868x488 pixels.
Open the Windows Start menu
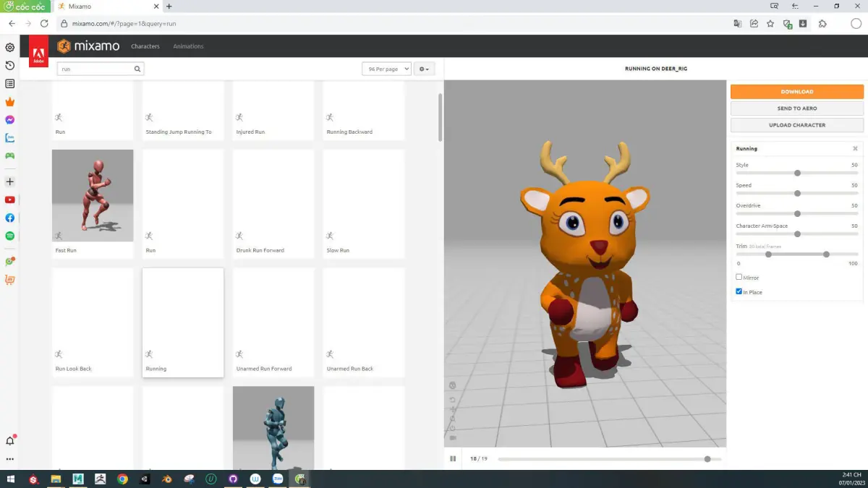10,479
